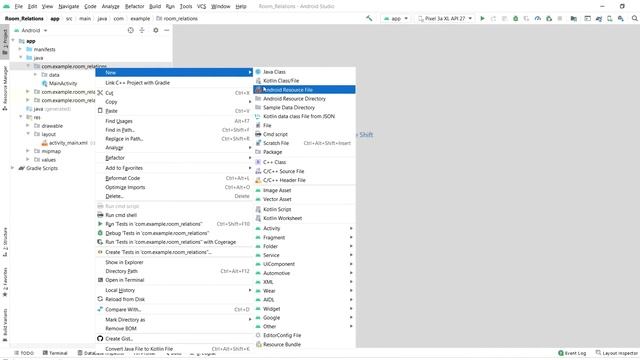Select Show in Explorer
640x360 pixels.
174,262
